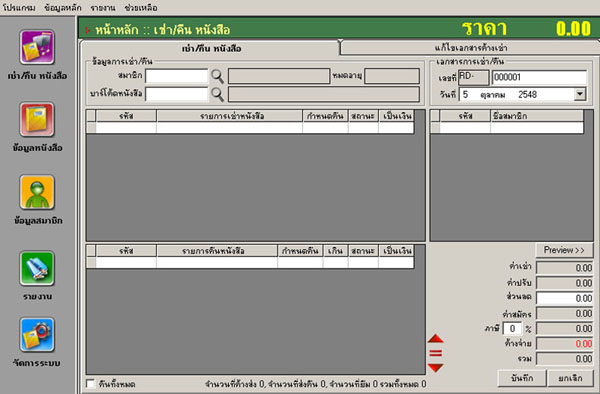Open the รายงาน report icon in sidebar
This screenshot has height=394, width=600.
[x=37, y=268]
